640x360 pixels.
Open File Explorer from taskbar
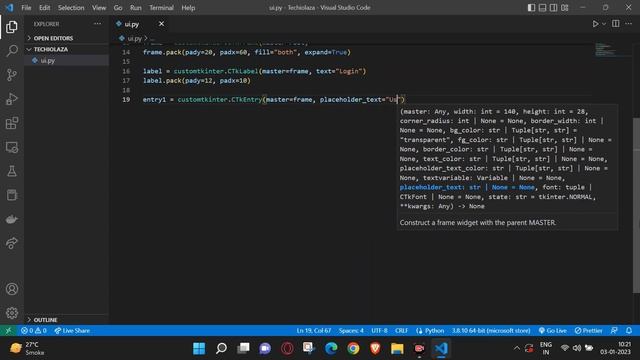coord(397,349)
